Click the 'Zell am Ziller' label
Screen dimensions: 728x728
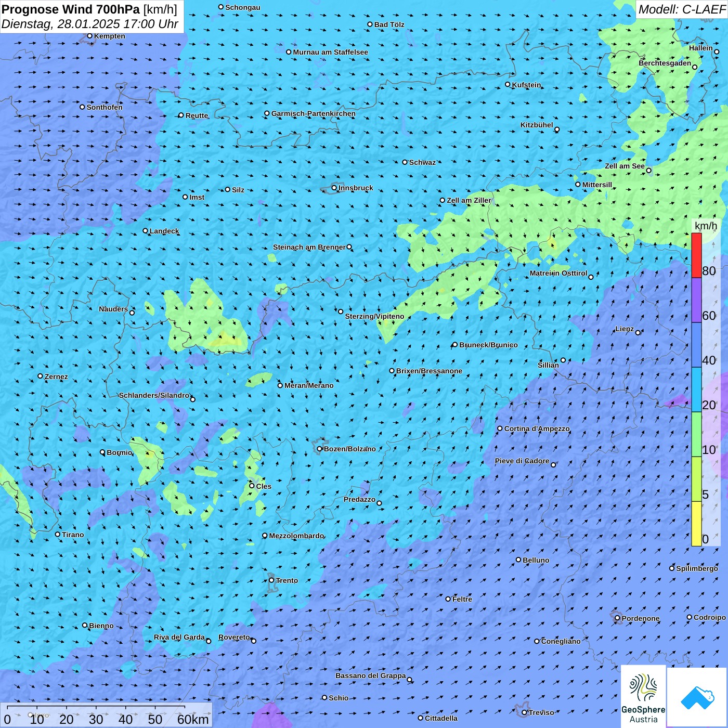tap(469, 200)
